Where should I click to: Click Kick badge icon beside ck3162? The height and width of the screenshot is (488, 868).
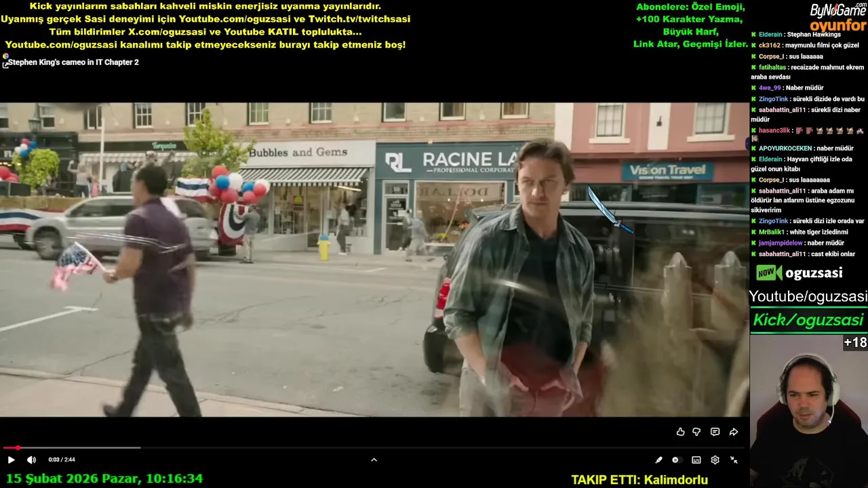click(753, 45)
